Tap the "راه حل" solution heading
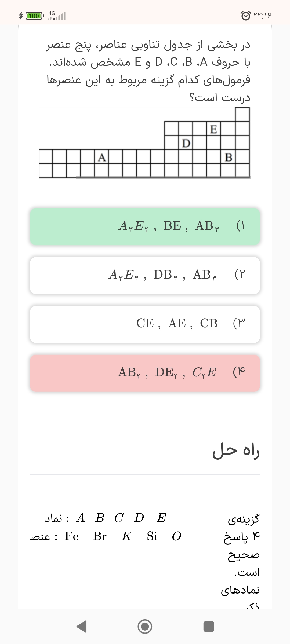Screen dimensions: 290x644 pyautogui.click(x=236, y=451)
